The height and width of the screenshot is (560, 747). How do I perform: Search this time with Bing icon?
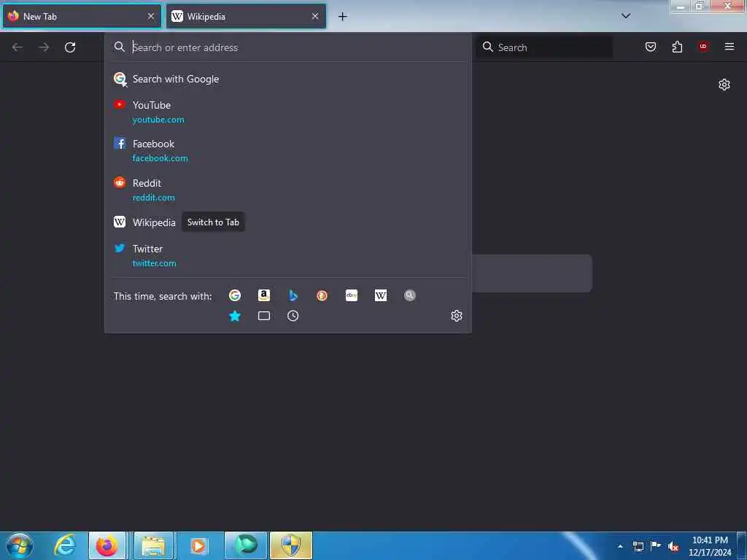coord(293,296)
